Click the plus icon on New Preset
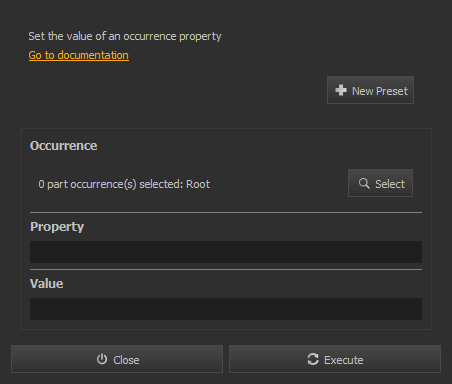The width and height of the screenshot is (452, 384). pyautogui.click(x=341, y=90)
